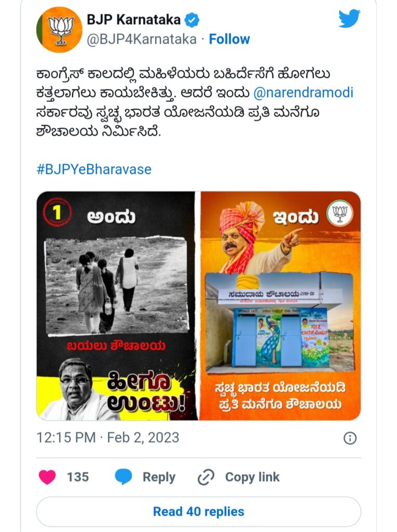The height and width of the screenshot is (532, 397).
Task: Click the blue verified badge
Action: point(192,20)
